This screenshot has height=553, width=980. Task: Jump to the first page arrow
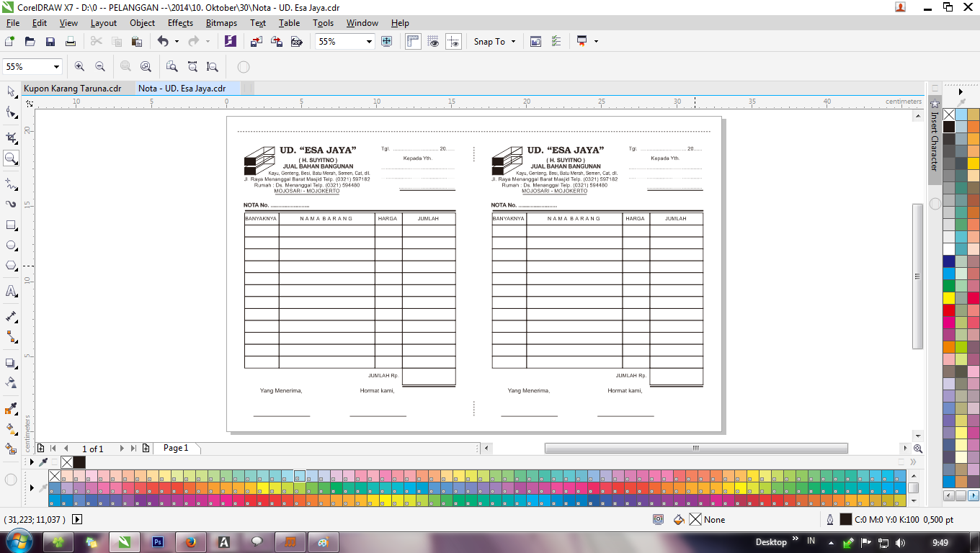pos(53,449)
